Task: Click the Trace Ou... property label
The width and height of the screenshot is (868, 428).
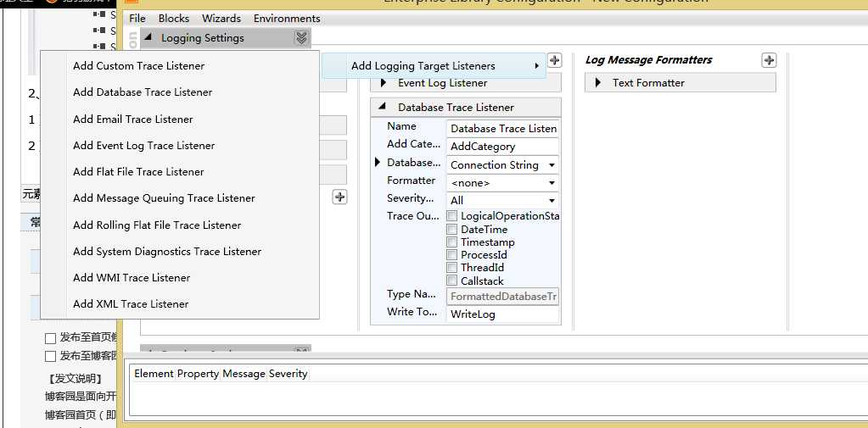Action: [413, 215]
